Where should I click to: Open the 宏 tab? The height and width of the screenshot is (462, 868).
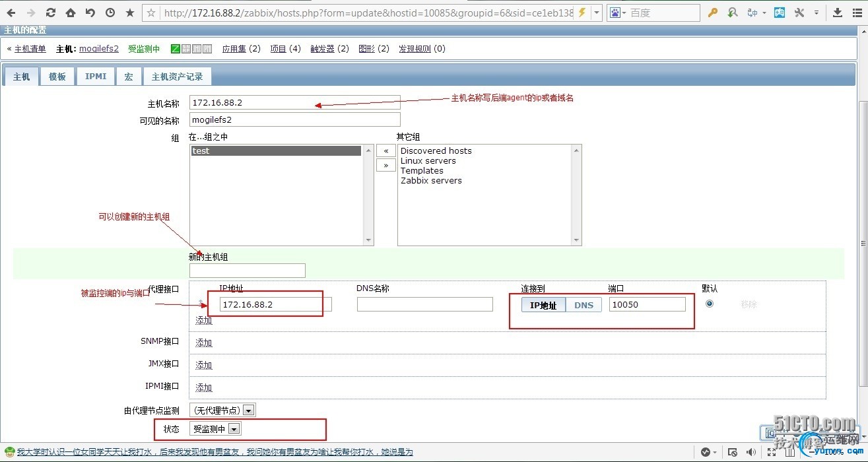(x=129, y=77)
